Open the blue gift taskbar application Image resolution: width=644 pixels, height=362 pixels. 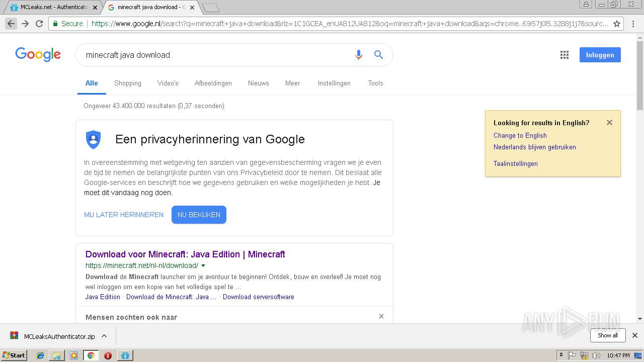tap(125, 355)
